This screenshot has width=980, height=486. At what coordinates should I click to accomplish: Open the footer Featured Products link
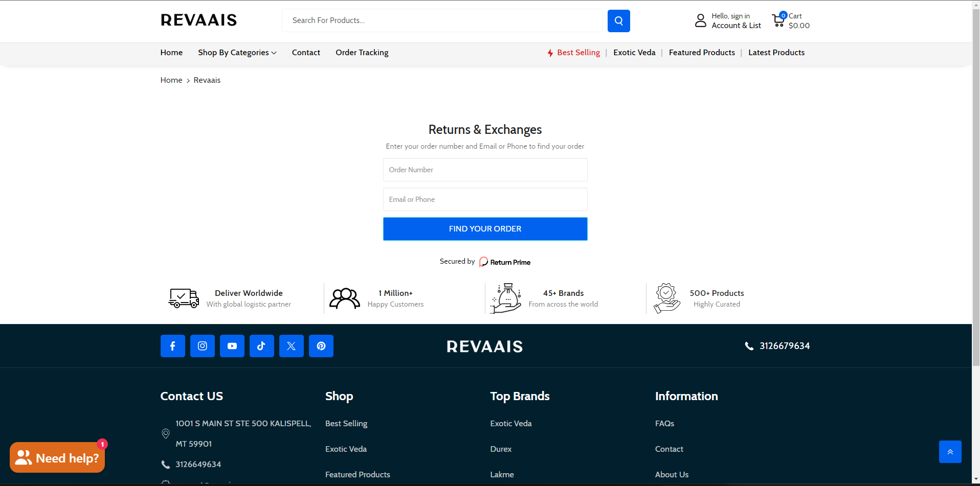click(358, 475)
